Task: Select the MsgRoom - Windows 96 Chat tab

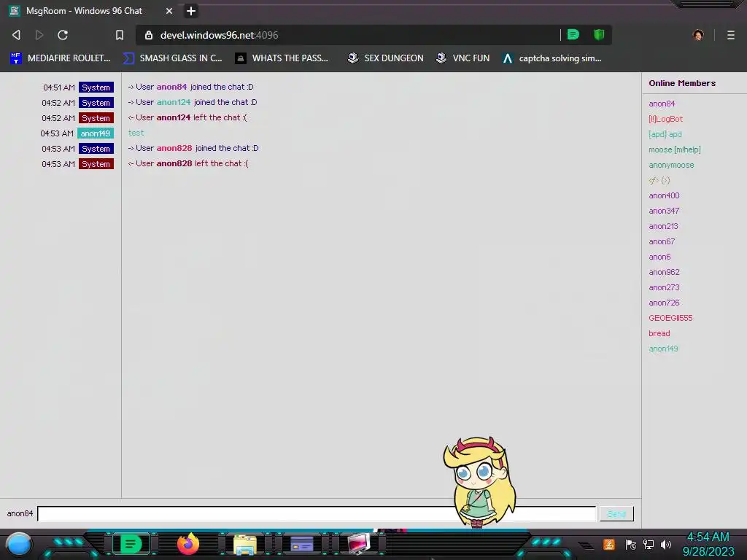Action: [85, 10]
